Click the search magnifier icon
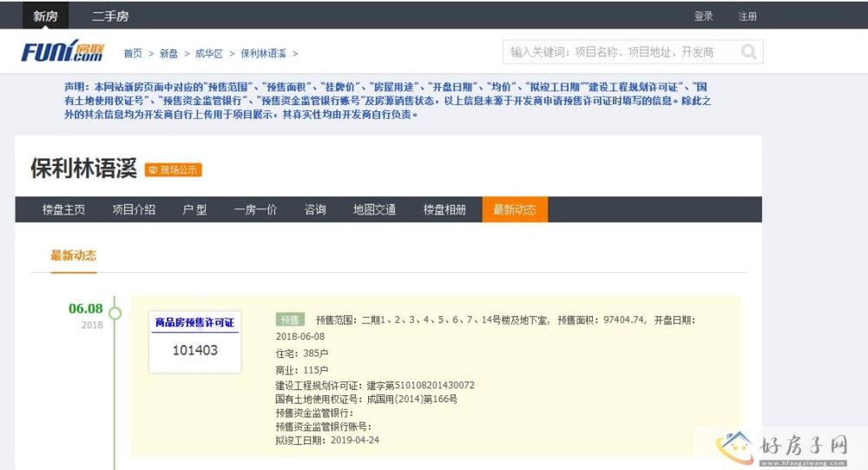This screenshot has width=868, height=470. pyautogui.click(x=748, y=51)
